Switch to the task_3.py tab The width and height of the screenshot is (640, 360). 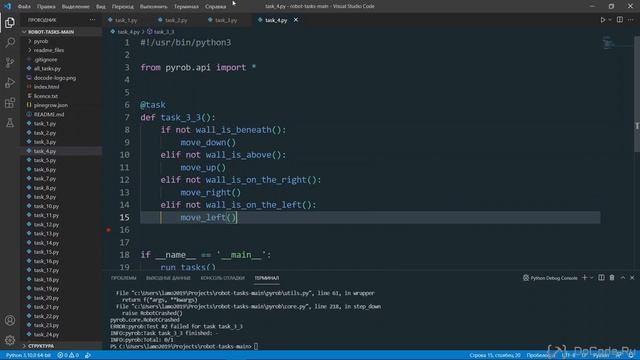226,20
